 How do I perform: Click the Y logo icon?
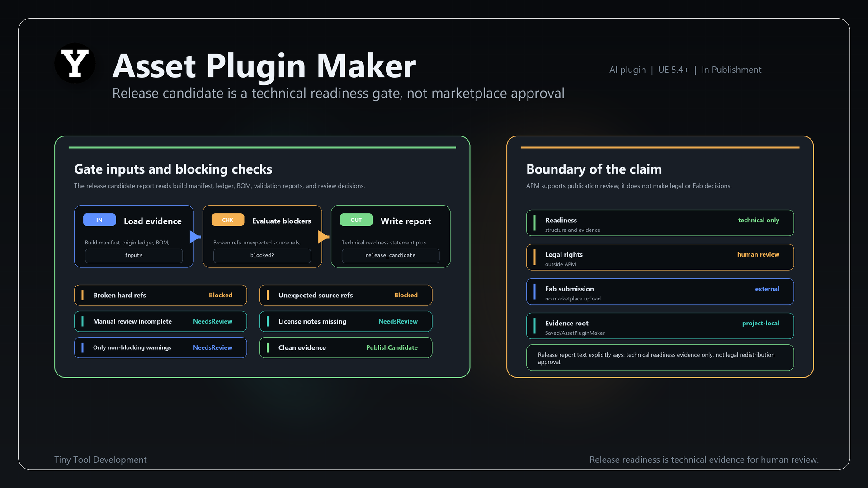click(75, 63)
